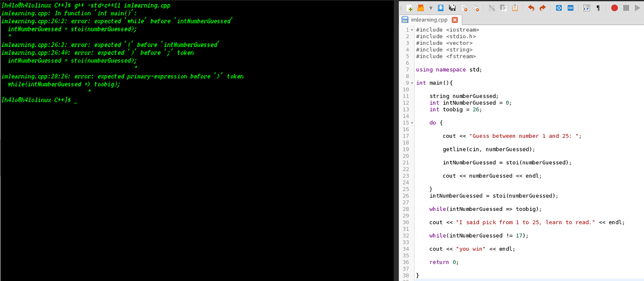Screen dimensions: 644x281
Task: Save all open files
Action: tap(453, 8)
